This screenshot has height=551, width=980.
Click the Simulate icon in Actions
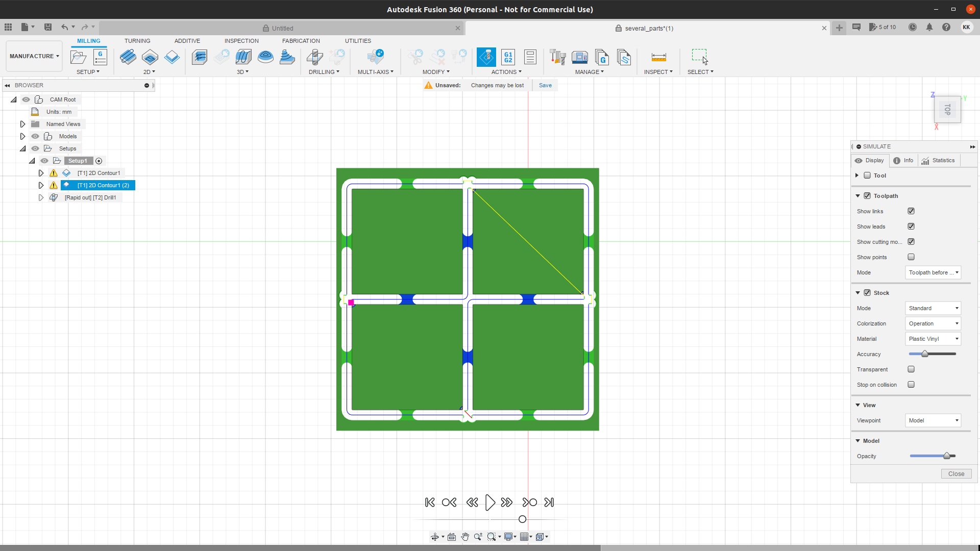tap(486, 57)
